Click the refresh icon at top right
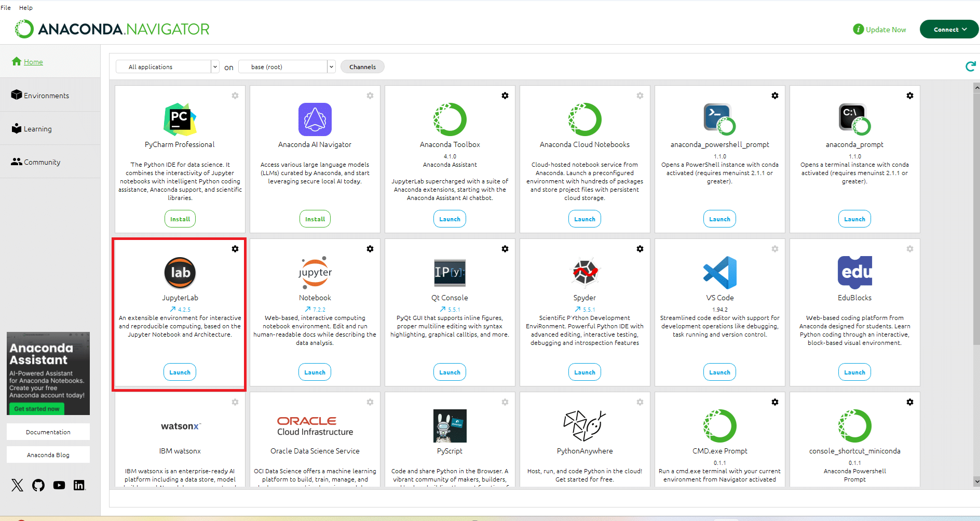The image size is (980, 521). coord(970,66)
